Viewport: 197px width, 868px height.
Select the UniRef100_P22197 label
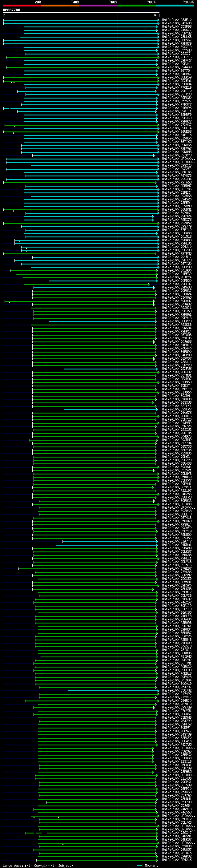(176, 491)
